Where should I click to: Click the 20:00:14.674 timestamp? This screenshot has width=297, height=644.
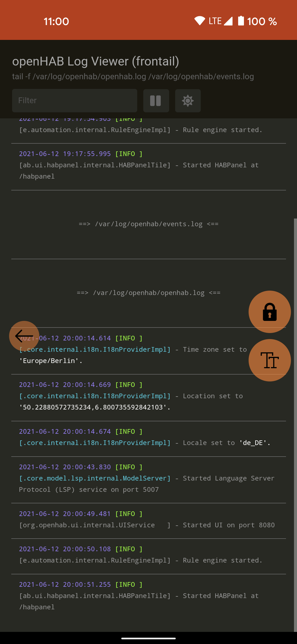(87, 432)
